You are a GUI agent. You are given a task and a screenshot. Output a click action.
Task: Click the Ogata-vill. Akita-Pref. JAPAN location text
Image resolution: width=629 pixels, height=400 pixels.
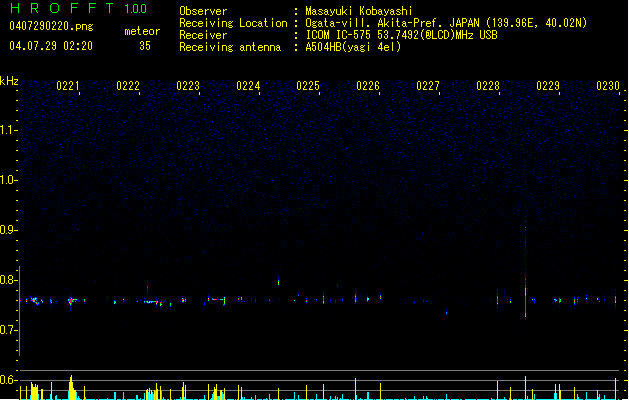446,23
